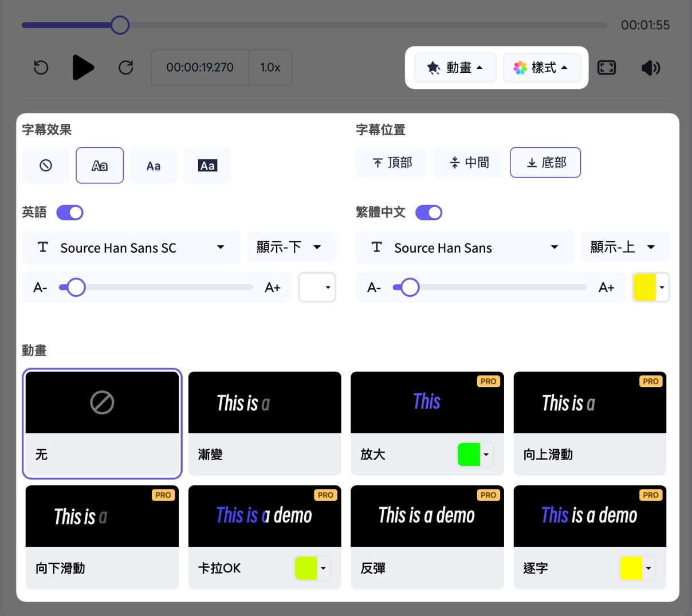Set subtitle position to 底部
This screenshot has width=692, height=616.
545,163
